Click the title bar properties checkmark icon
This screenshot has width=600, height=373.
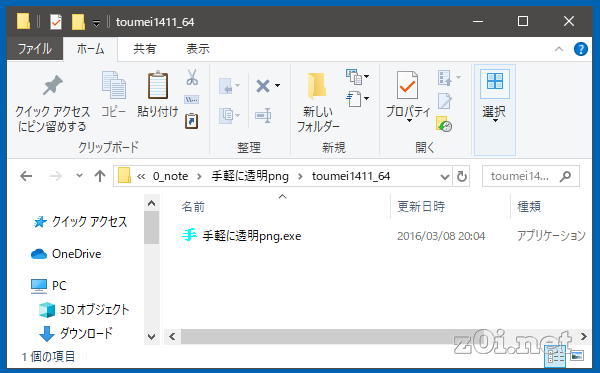click(56, 22)
